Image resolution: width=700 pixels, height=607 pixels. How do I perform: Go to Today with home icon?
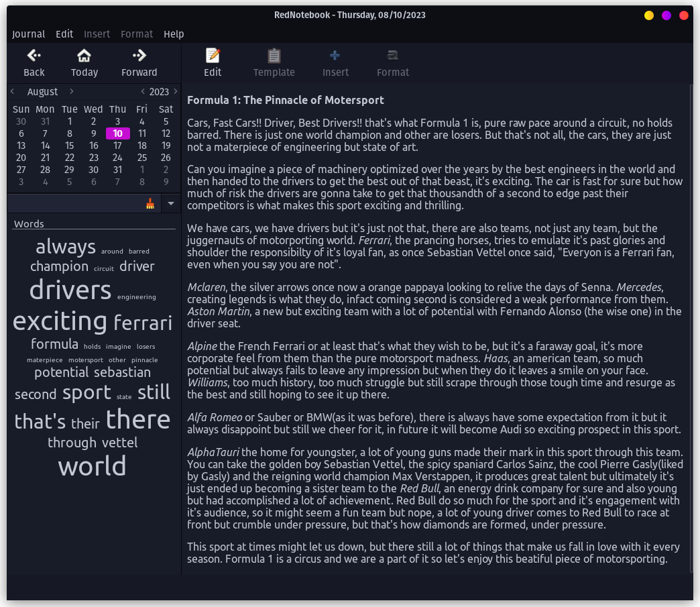coord(84,56)
